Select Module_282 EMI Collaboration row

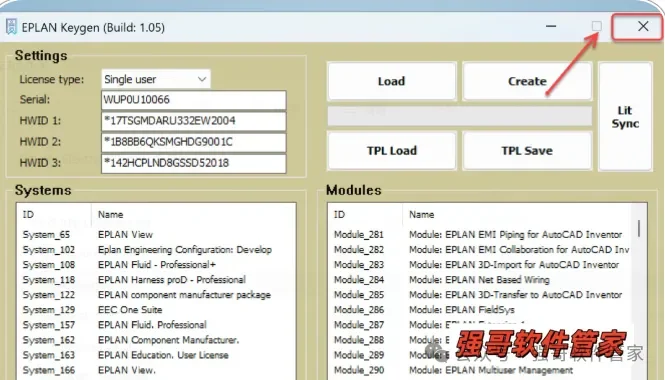(x=480, y=250)
